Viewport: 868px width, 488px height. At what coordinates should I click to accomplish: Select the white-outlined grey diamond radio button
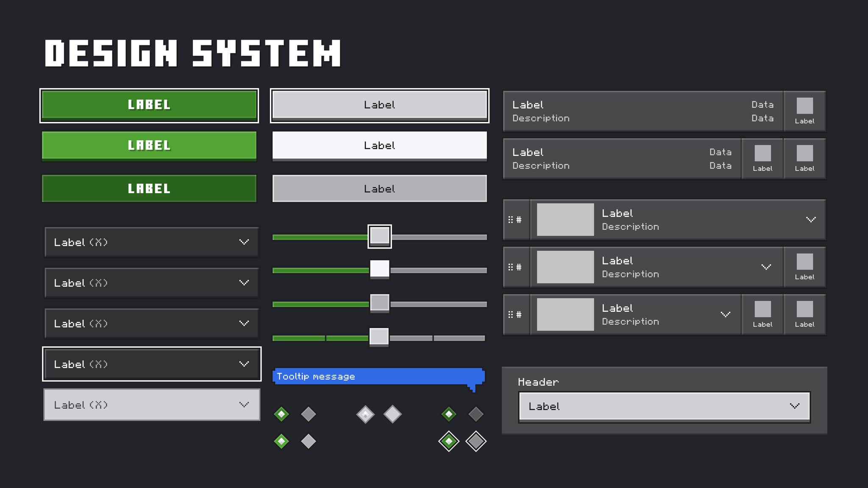pyautogui.click(x=476, y=441)
